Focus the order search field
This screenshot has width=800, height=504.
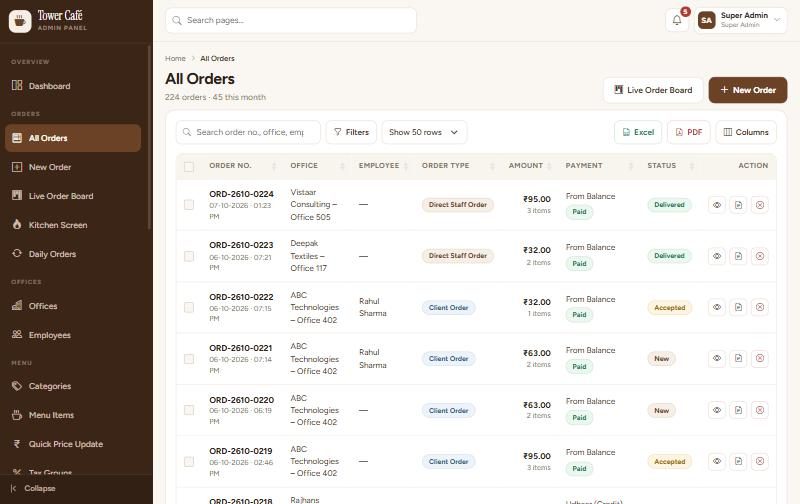[x=248, y=132]
